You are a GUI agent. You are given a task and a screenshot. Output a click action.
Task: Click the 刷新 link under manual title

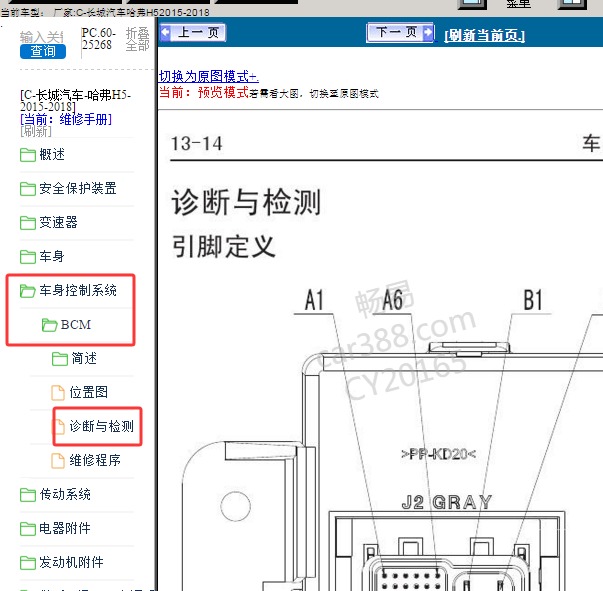click(36, 131)
